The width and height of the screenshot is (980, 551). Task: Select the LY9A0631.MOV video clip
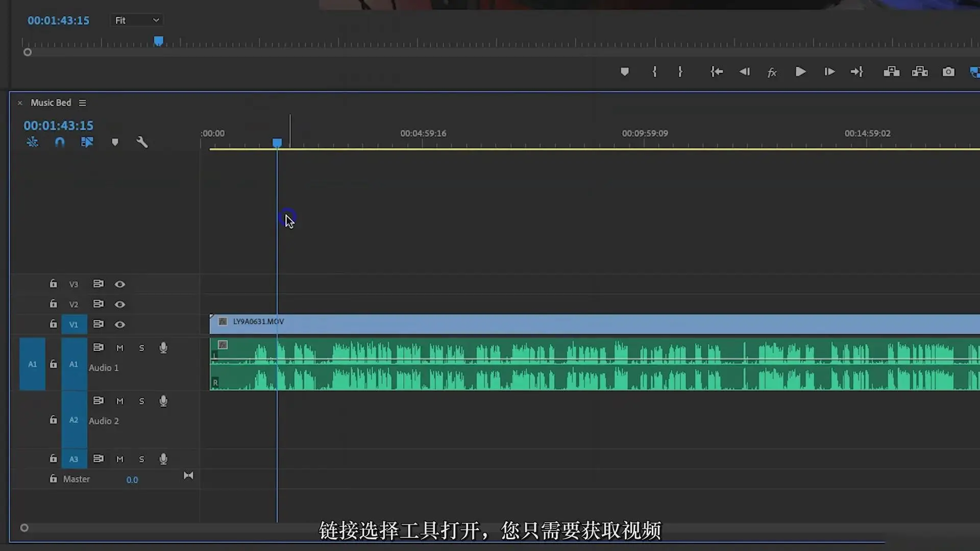(595, 324)
